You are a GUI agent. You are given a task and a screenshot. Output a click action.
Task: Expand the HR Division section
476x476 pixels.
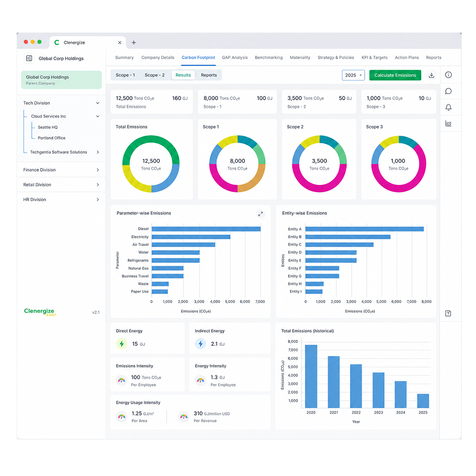61,200
